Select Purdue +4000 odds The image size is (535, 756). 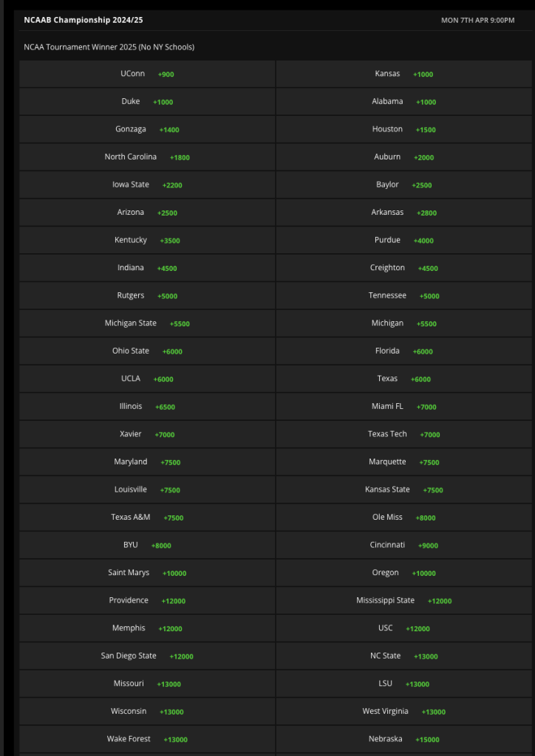click(403, 241)
